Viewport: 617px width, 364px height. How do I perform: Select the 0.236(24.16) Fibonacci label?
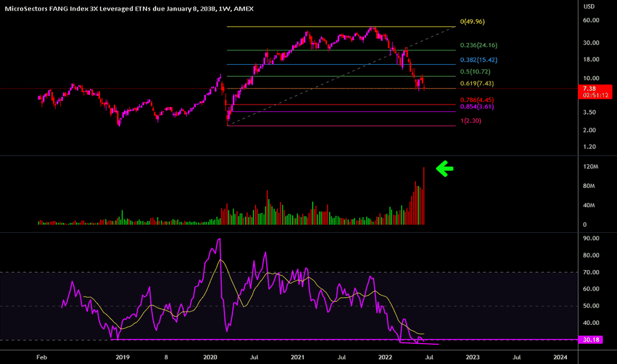479,45
